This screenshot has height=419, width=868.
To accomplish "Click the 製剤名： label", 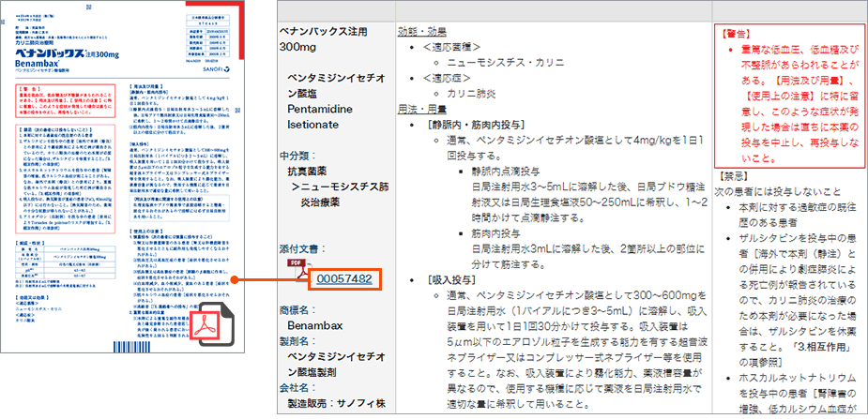I will coord(298,340).
